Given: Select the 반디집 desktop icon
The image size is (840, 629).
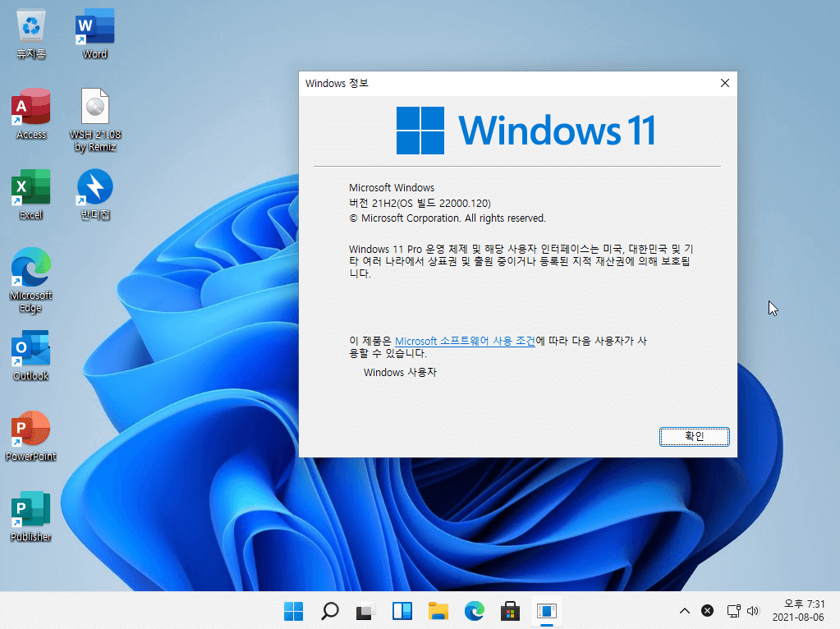Looking at the screenshot, I should coord(94,195).
